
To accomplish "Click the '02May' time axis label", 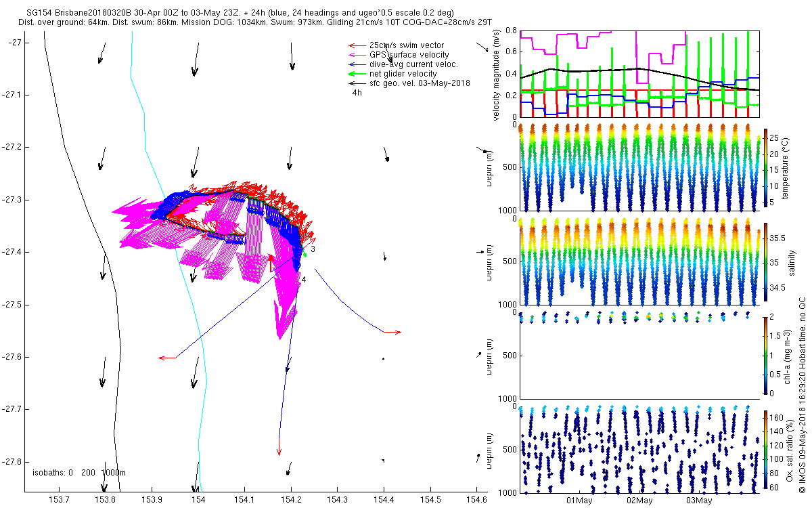I will pos(639,501).
